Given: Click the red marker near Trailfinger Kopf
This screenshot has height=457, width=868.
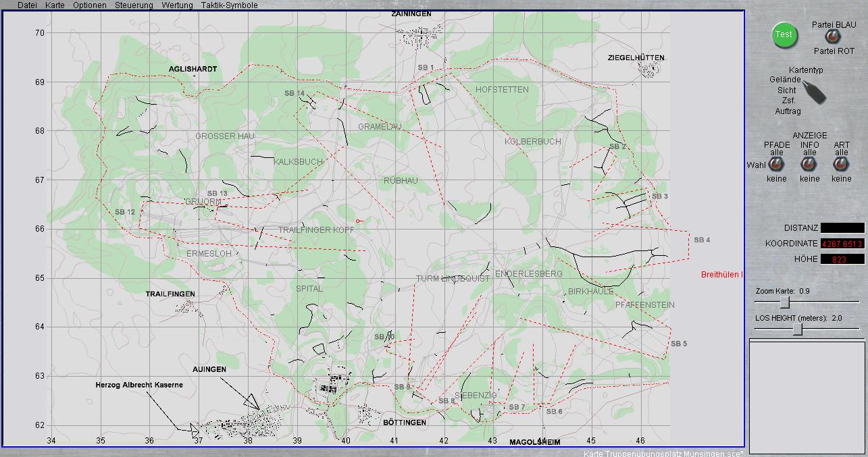Looking at the screenshot, I should coord(359,221).
